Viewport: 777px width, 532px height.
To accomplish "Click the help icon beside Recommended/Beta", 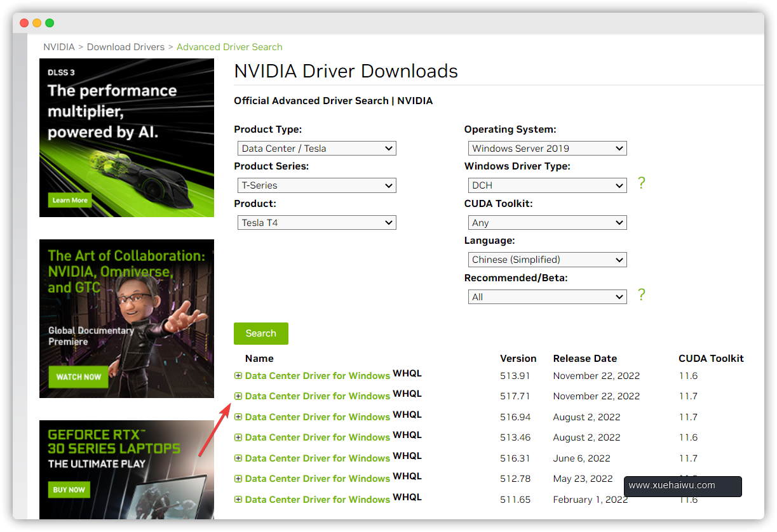I will click(641, 295).
